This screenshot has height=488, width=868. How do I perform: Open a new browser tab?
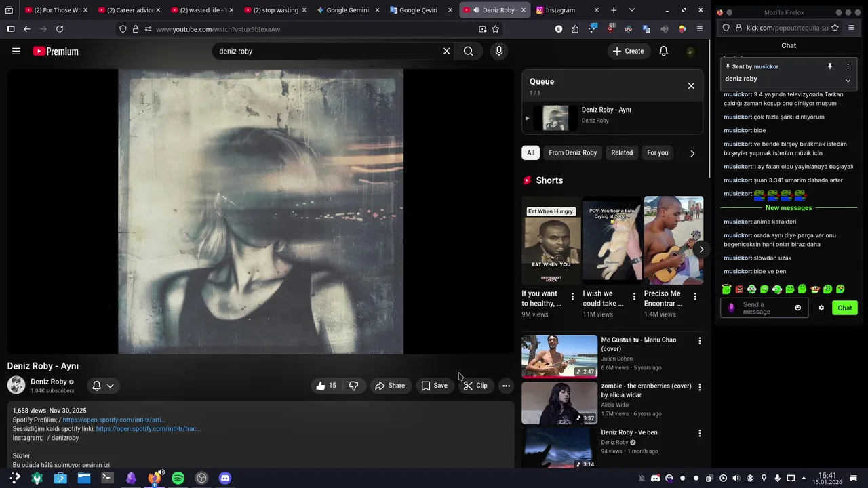614,10
